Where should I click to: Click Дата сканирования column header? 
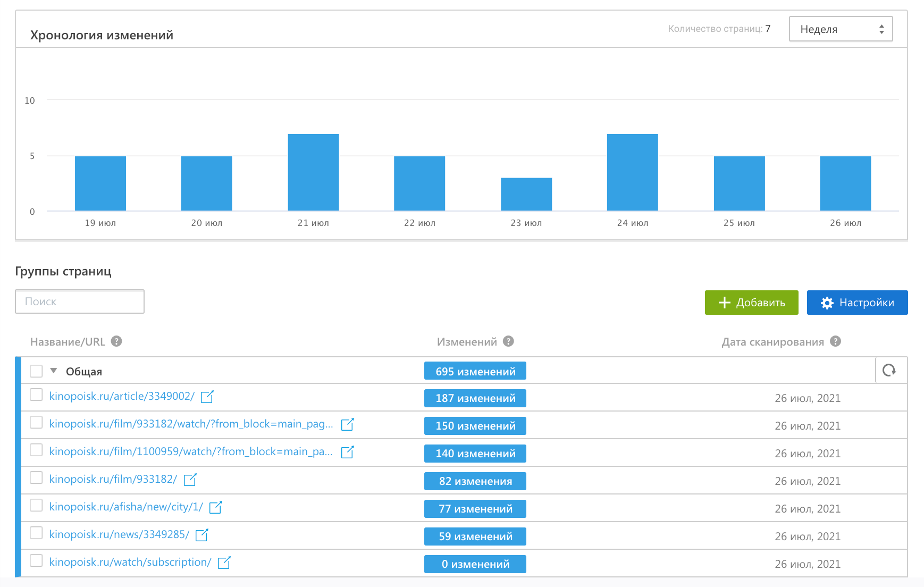tap(773, 342)
